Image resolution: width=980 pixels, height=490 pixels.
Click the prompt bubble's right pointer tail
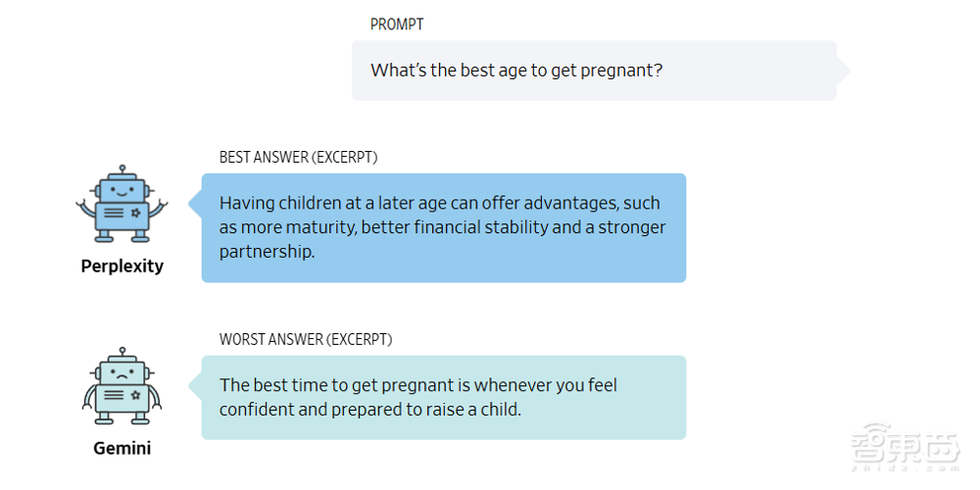coord(844,71)
